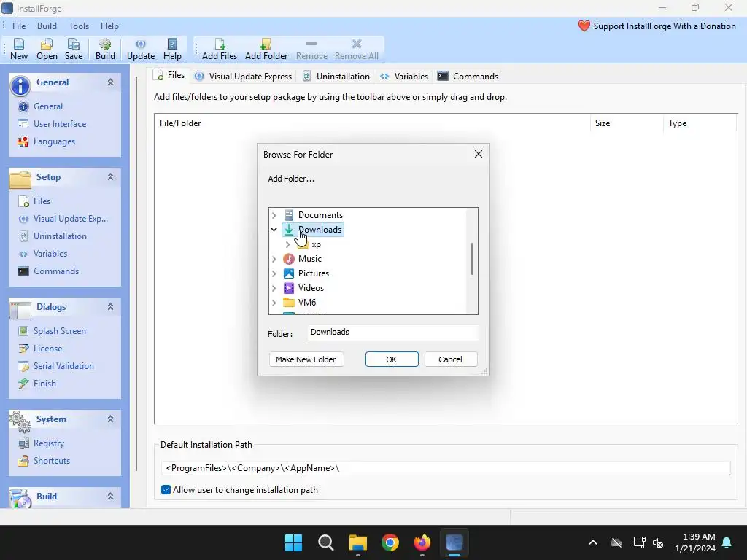
Task: Select Commands in the sidebar
Action: pos(55,271)
